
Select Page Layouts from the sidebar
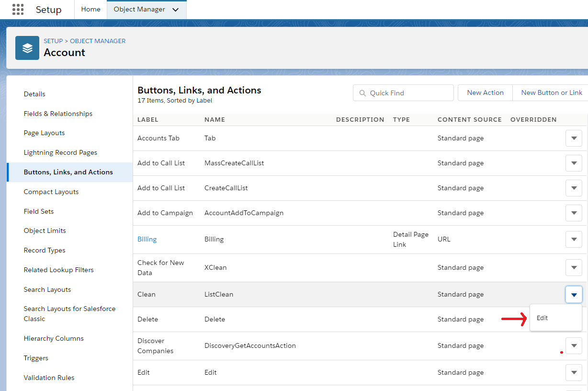(45, 133)
